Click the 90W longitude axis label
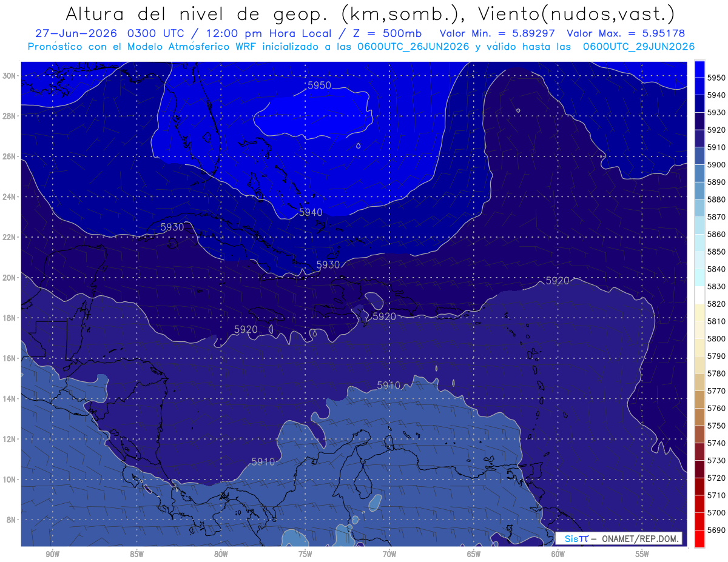The image size is (728, 562). 52,554
